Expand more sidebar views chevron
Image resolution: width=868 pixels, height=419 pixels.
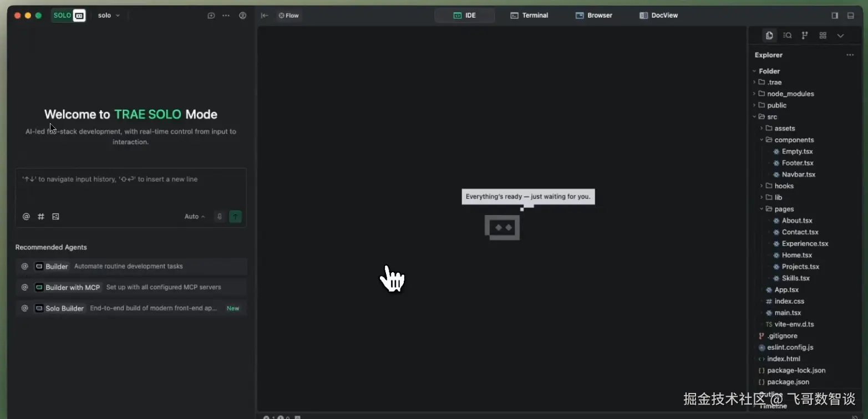(840, 35)
